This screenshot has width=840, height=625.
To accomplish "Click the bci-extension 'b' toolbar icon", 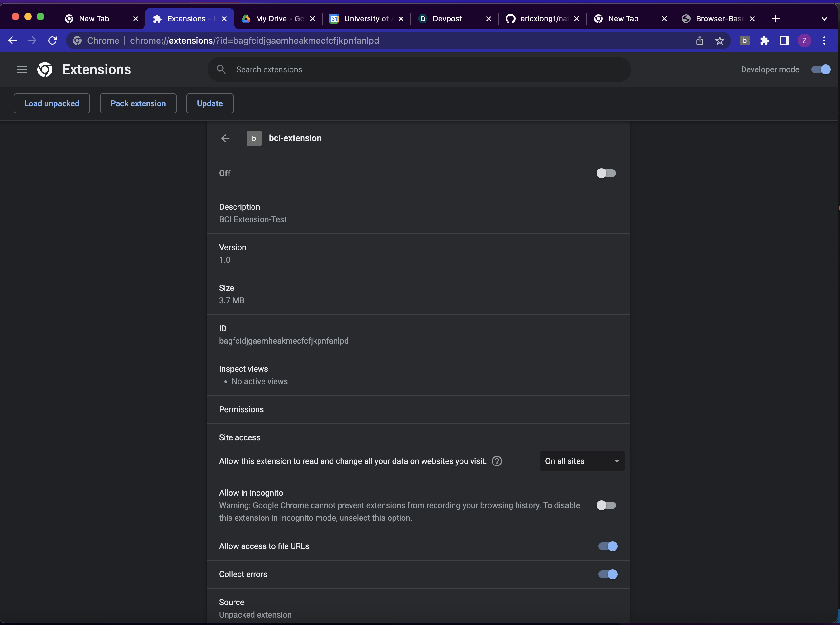I will tap(744, 41).
